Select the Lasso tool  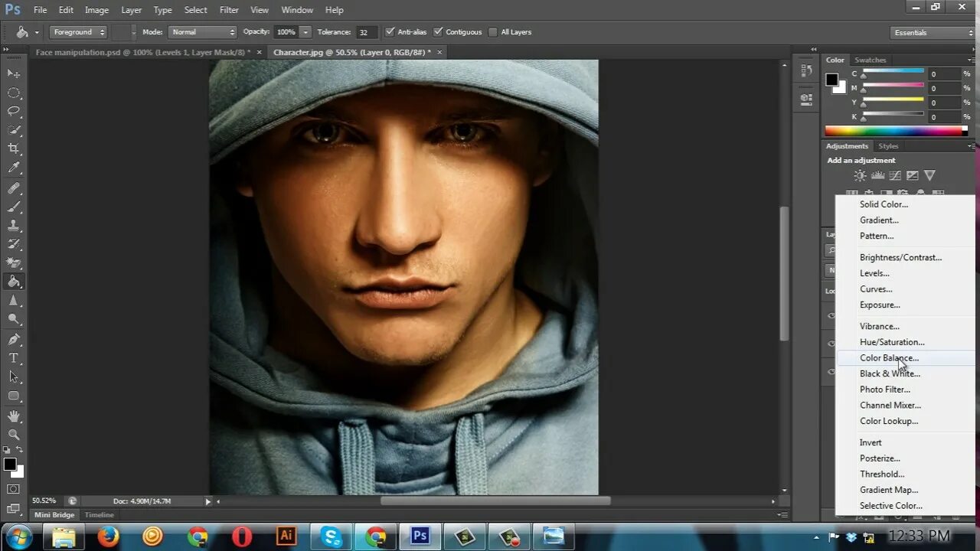coord(14,112)
